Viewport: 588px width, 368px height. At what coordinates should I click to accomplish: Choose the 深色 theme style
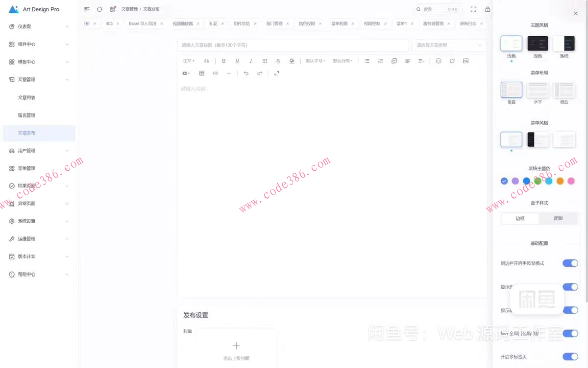[538, 44]
